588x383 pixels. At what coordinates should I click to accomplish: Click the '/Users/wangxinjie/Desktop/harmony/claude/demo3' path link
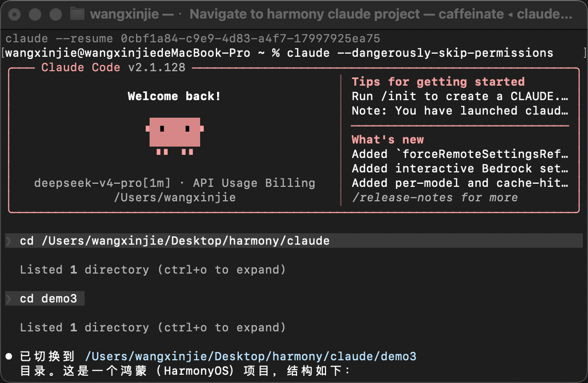pyautogui.click(x=251, y=356)
